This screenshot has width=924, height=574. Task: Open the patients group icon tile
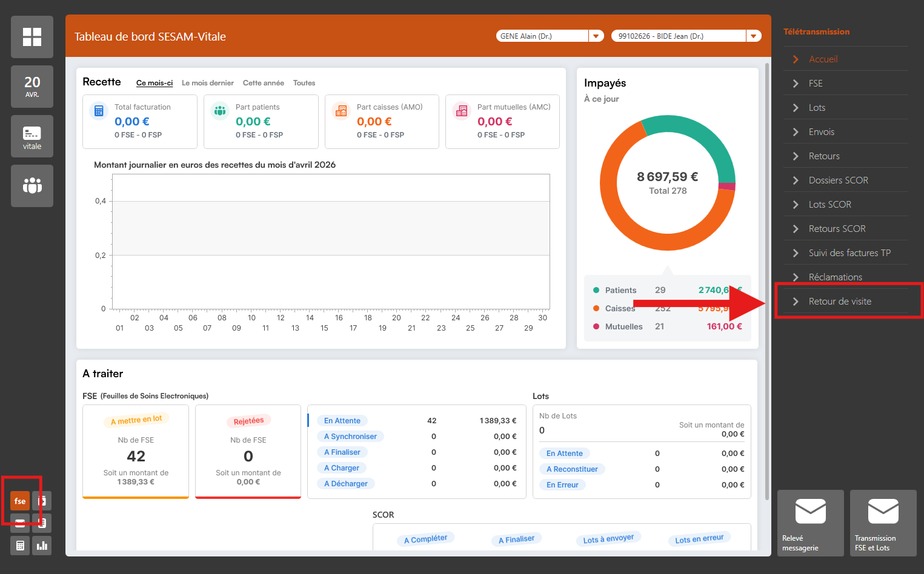coord(32,186)
